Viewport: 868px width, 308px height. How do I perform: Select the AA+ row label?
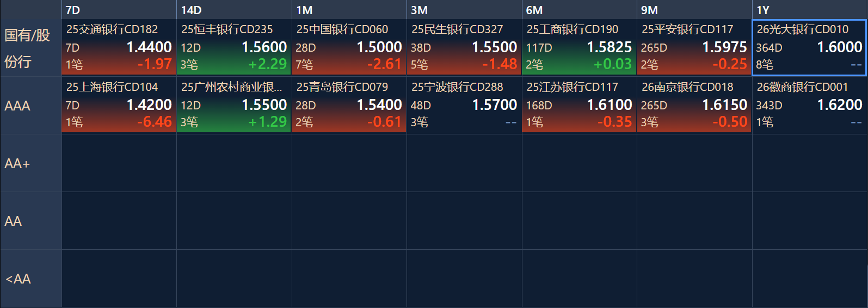tap(30, 163)
